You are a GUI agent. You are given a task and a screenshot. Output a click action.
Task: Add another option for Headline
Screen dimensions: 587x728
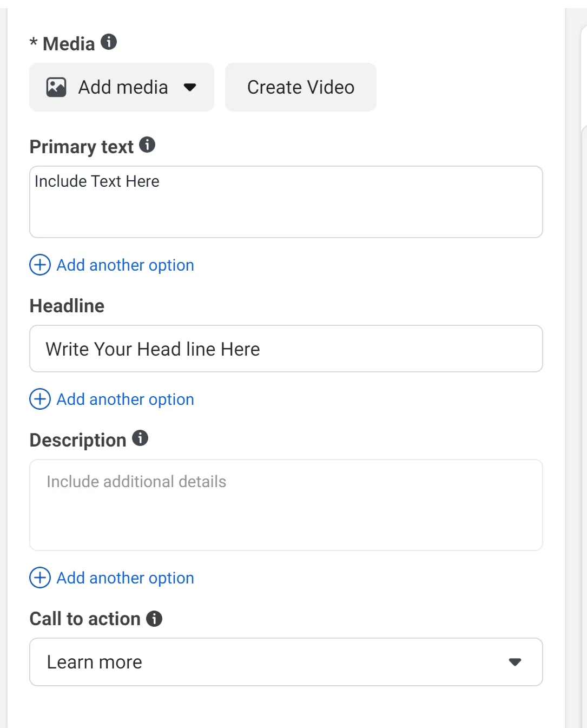(x=126, y=399)
